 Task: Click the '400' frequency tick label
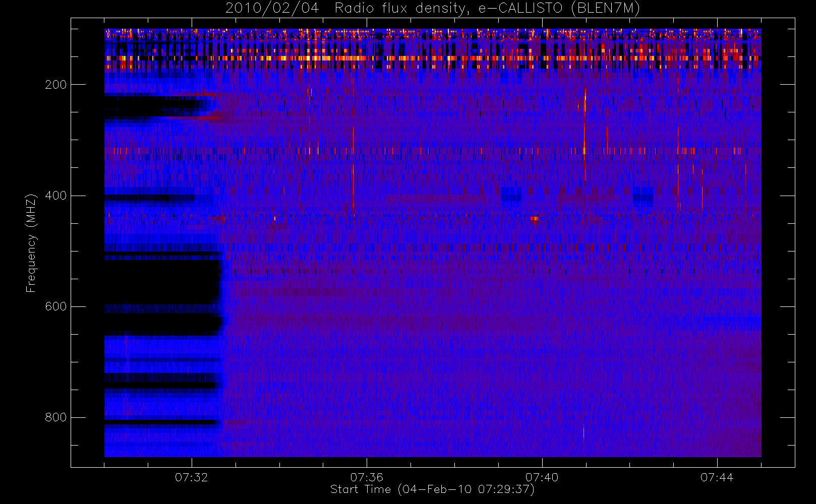pos(55,196)
